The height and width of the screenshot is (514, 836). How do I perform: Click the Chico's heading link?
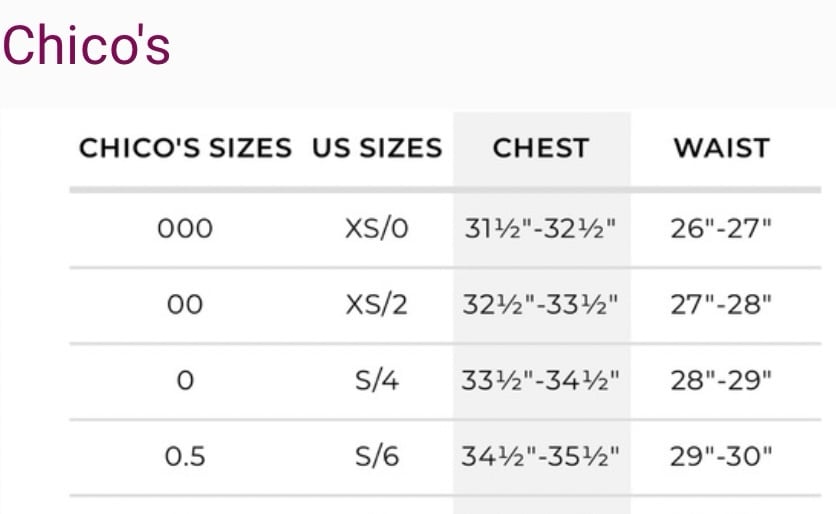click(x=86, y=45)
